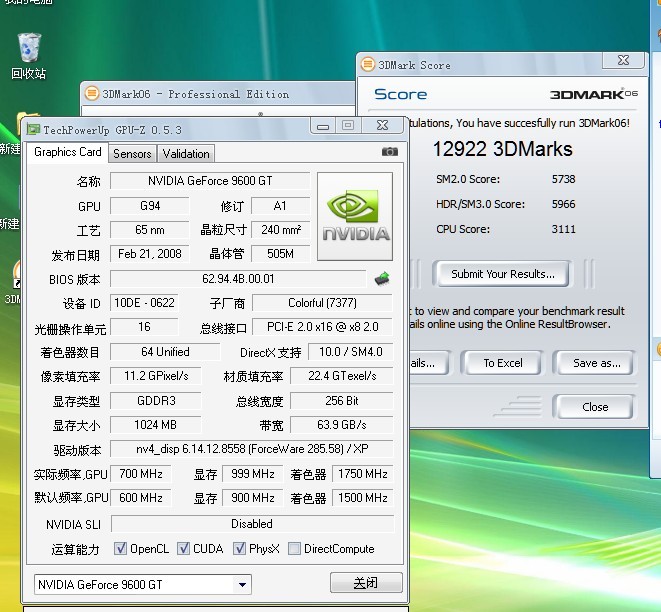Click the GPU-Z screenshot camera icon
Viewport: 661px width, 612px height.
pyautogui.click(x=390, y=151)
